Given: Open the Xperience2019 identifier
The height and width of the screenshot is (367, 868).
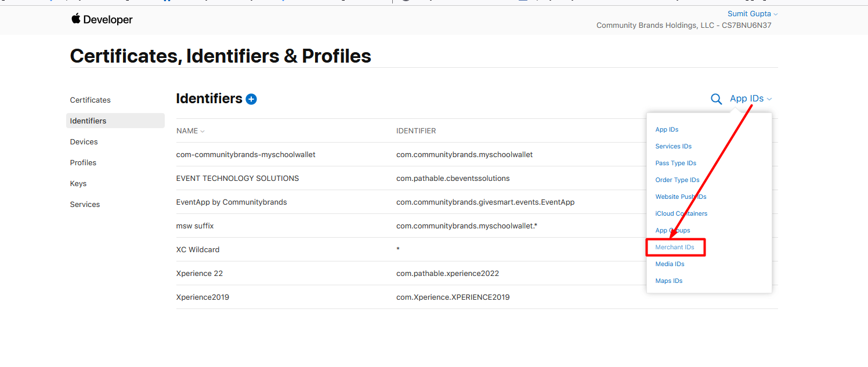Looking at the screenshot, I should [x=202, y=297].
